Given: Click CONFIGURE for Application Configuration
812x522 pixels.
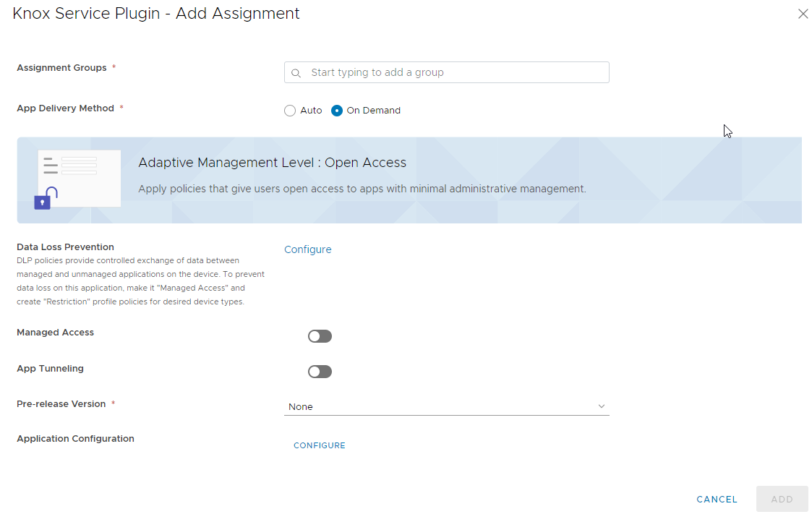Looking at the screenshot, I should [320, 445].
